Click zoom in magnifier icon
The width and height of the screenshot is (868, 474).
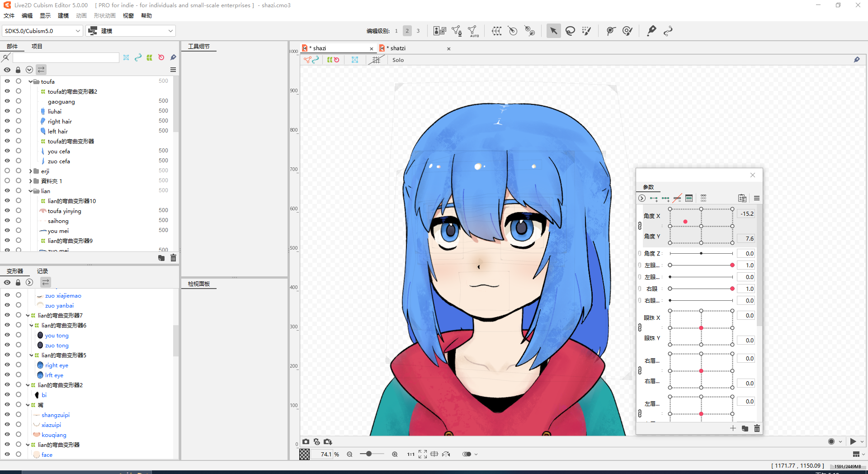(x=395, y=454)
